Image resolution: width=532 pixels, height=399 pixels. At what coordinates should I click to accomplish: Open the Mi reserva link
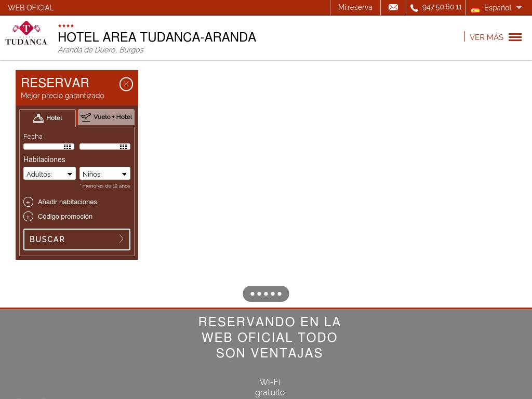[355, 7]
